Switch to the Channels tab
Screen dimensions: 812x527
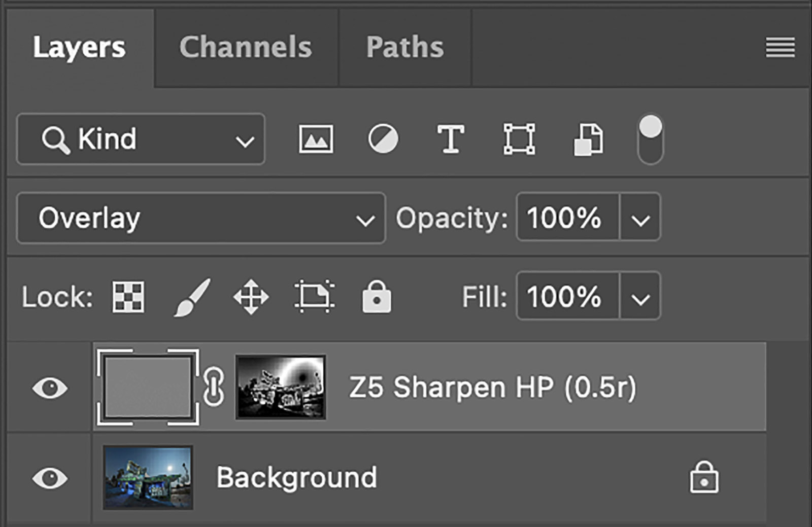246,47
